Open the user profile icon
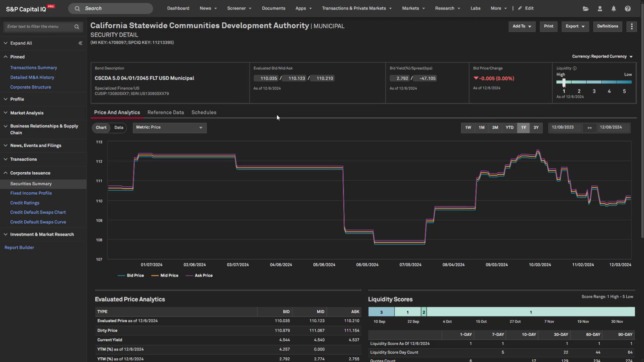The height and width of the screenshot is (362, 644). (x=600, y=8)
